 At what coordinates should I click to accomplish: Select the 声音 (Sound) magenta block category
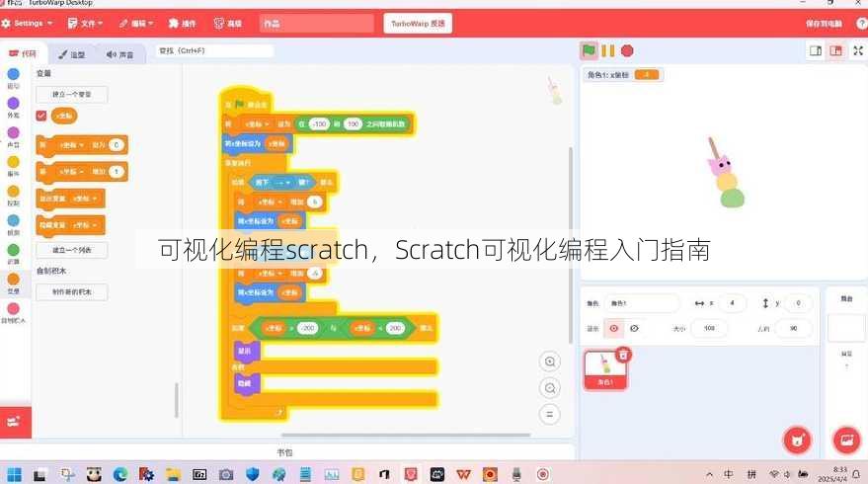[x=13, y=136]
